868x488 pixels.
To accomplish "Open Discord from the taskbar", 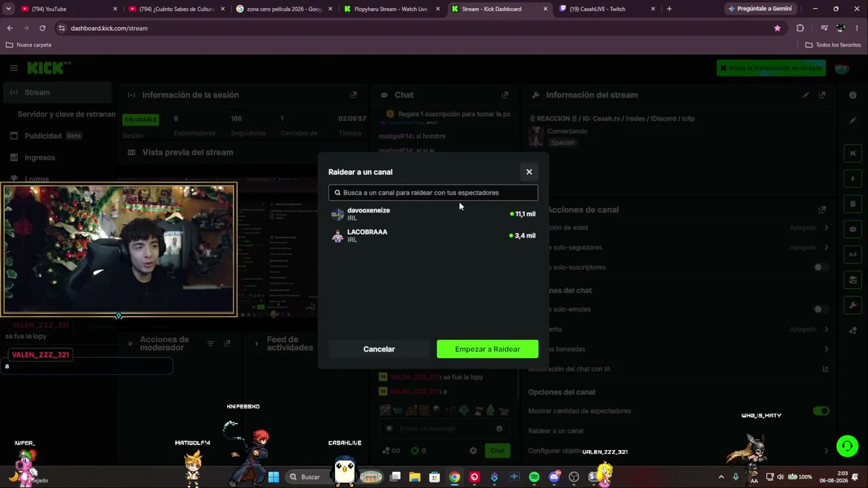I will coord(554,477).
